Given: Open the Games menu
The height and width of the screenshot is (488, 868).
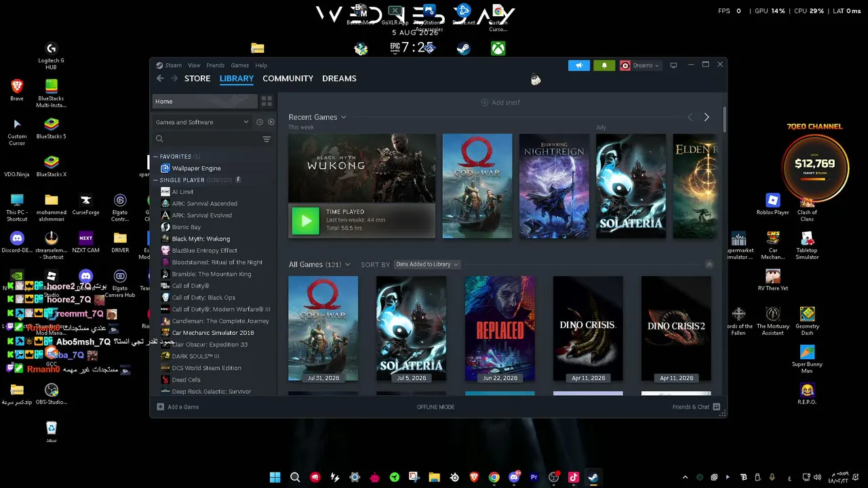Looking at the screenshot, I should (239, 65).
